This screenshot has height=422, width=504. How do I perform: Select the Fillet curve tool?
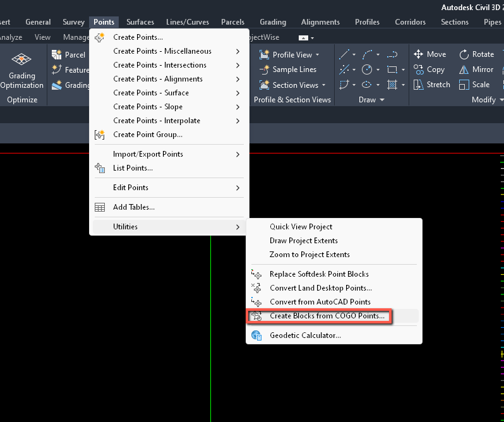point(344,85)
